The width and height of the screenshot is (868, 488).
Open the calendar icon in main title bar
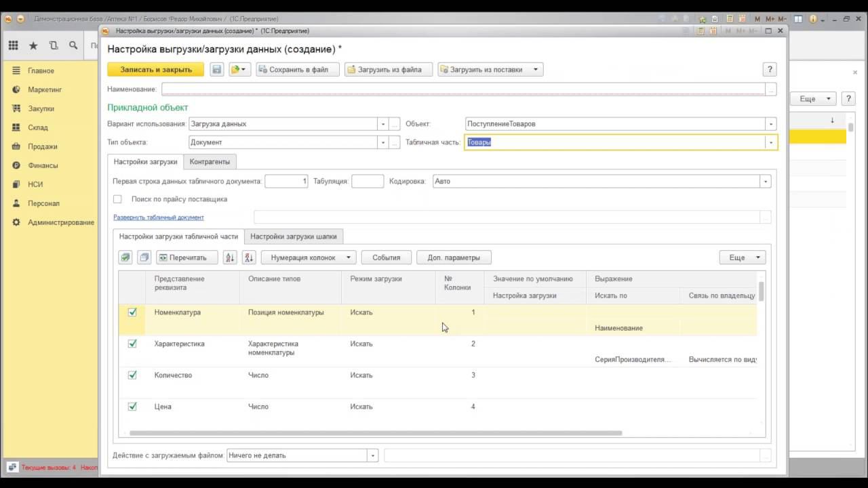742,19
